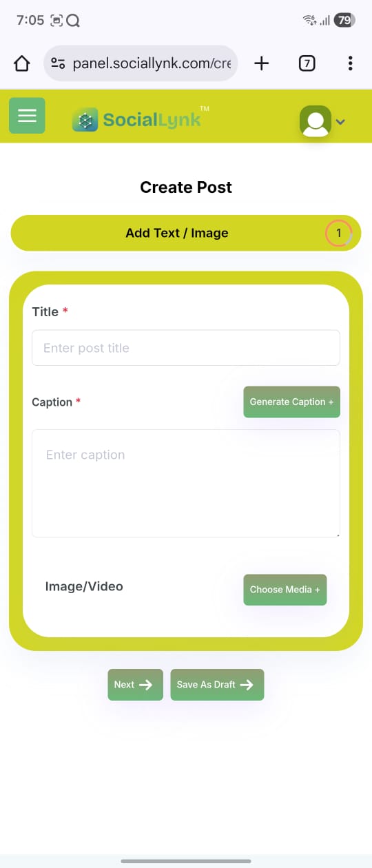The width and height of the screenshot is (372, 868).
Task: Tap the caption textarea resize handle
Action: pos(337,534)
